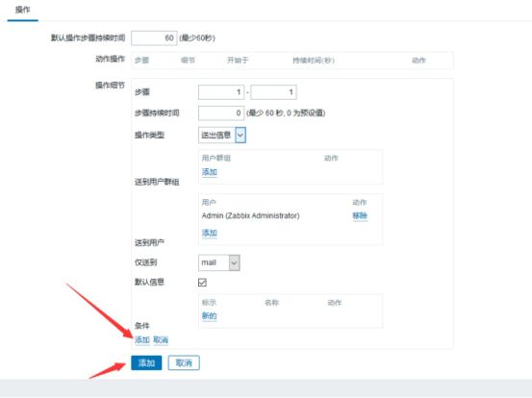The height and width of the screenshot is (398, 532).
Task: Click the 送到用户 label
Action: coord(150,242)
